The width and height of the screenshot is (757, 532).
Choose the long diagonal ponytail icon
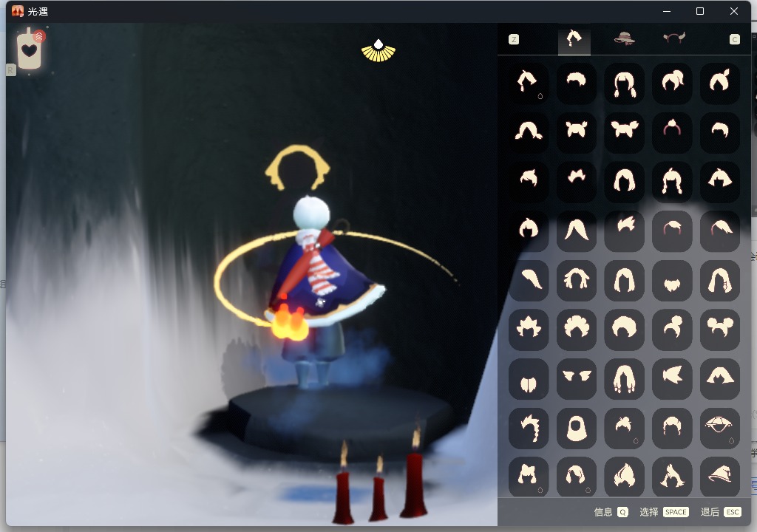pos(528,281)
